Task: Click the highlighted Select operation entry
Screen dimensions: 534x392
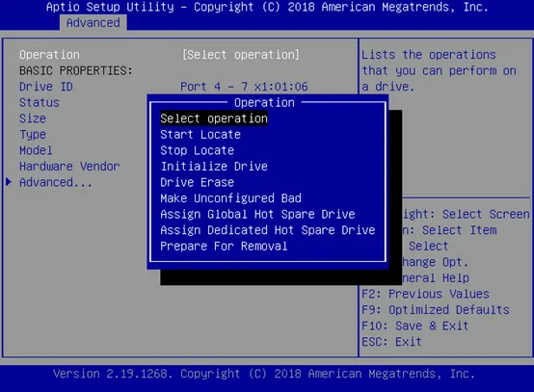Action: [x=214, y=118]
